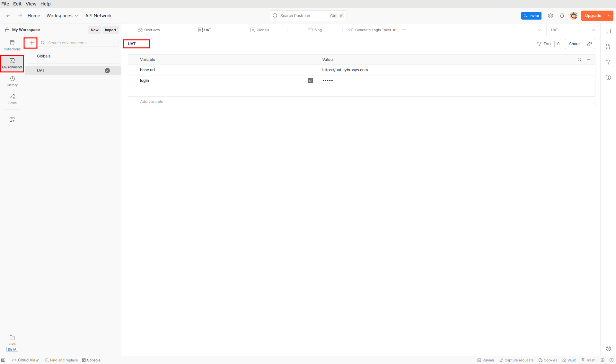Switch to the Globals tab
Screen dimensions: 616x364
point(260,30)
